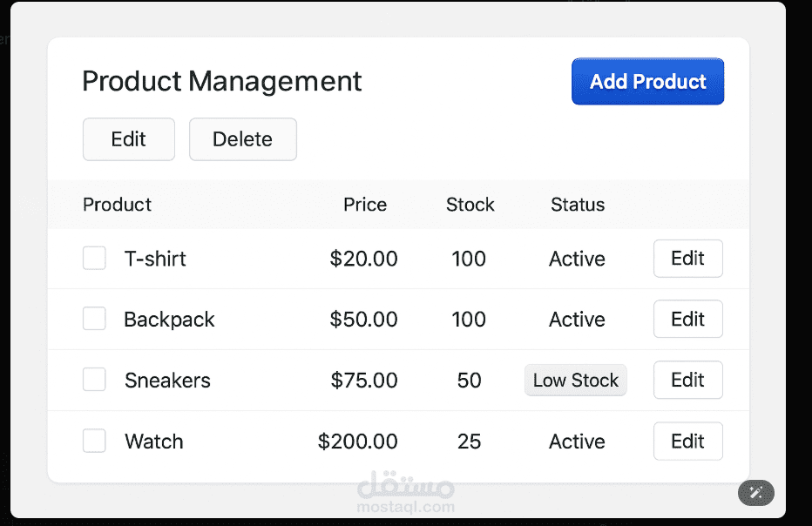
Task: Click the Sneakers product name
Action: point(167,381)
